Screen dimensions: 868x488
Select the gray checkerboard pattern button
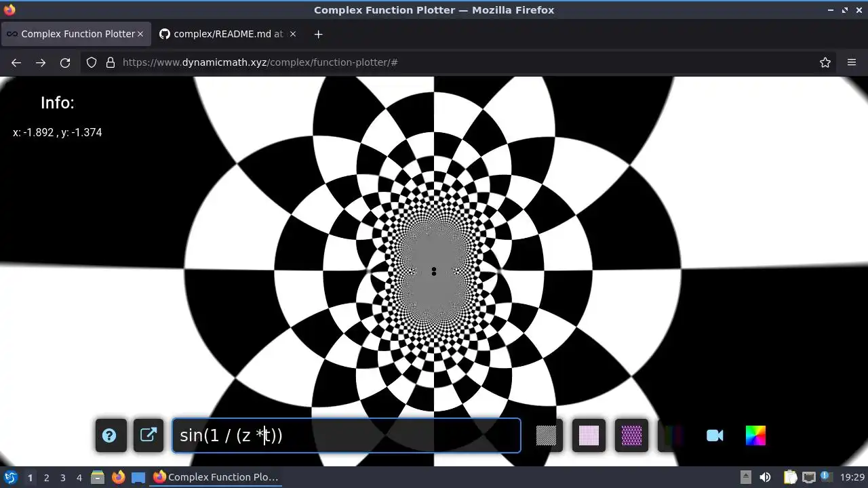546,436
